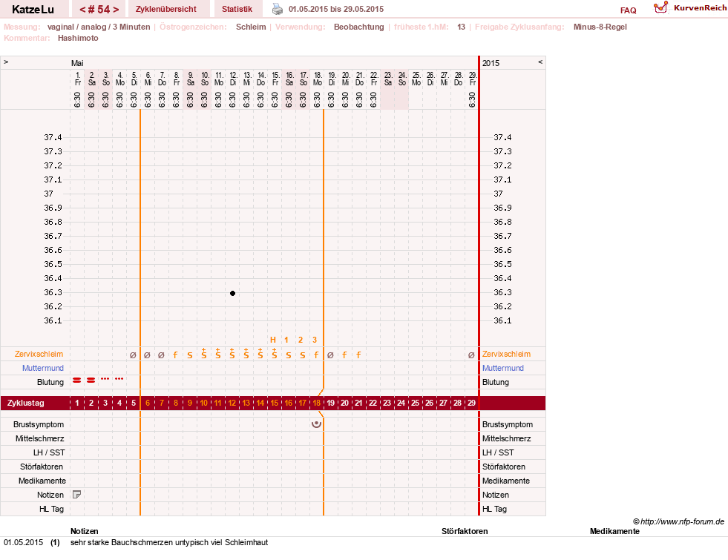This screenshot has width=728, height=560.
Task: Select the temperature point on May 12
Action: (x=232, y=293)
